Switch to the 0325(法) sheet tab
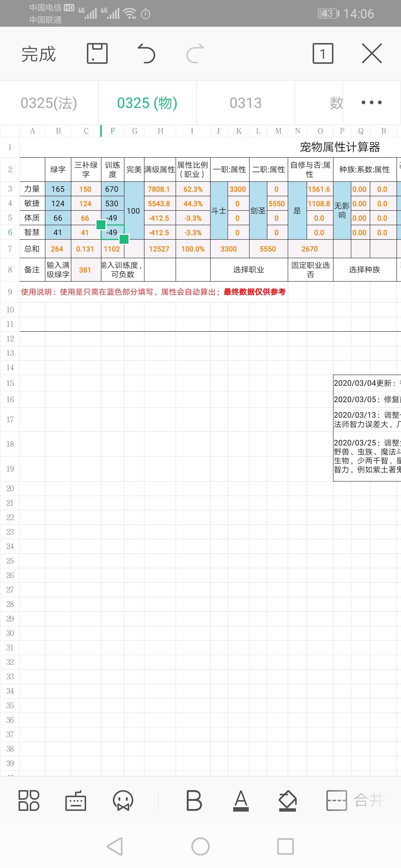 point(49,103)
